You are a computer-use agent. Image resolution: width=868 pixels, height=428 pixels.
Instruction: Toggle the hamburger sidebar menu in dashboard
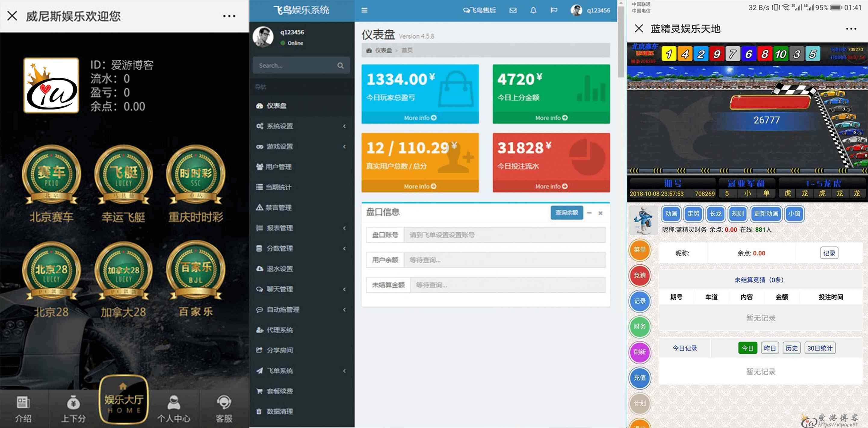point(364,10)
